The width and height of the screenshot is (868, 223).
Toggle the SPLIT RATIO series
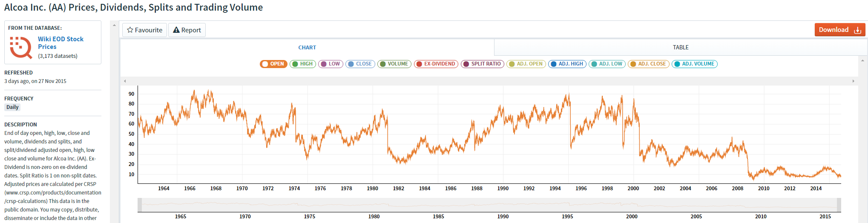coord(483,64)
